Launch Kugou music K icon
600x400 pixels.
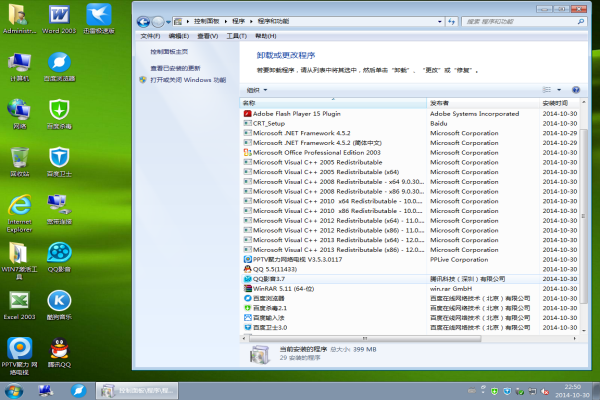pos(59,305)
